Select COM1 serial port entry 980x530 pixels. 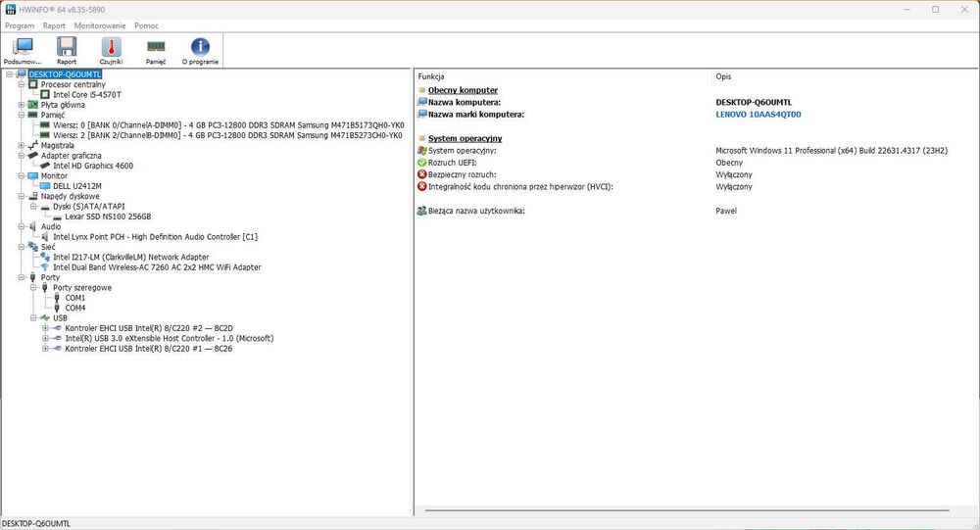tap(75, 298)
